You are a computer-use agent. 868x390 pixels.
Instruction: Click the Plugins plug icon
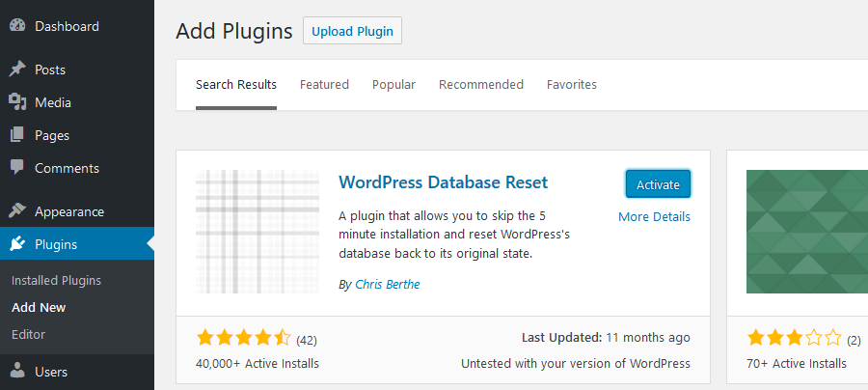pyautogui.click(x=17, y=244)
